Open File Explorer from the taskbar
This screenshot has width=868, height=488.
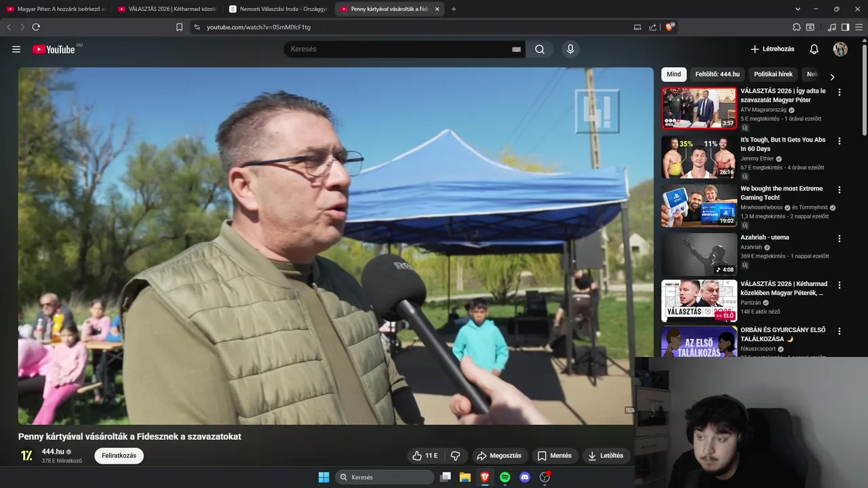(465, 477)
